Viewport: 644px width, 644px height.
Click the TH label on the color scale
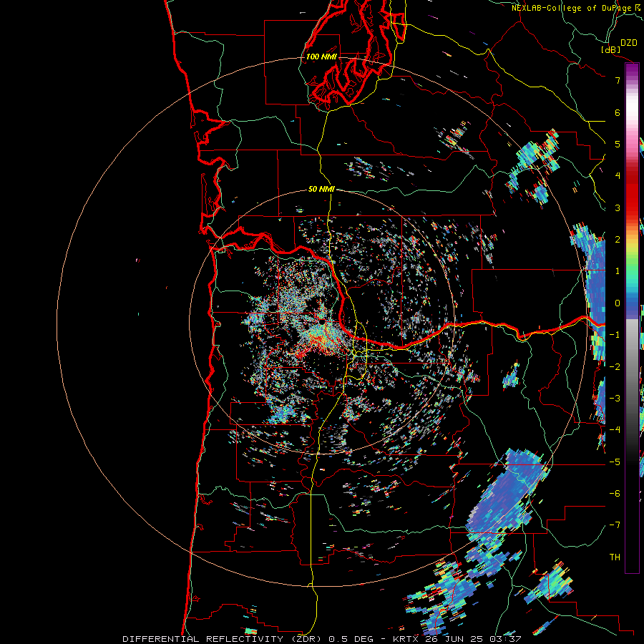615,557
